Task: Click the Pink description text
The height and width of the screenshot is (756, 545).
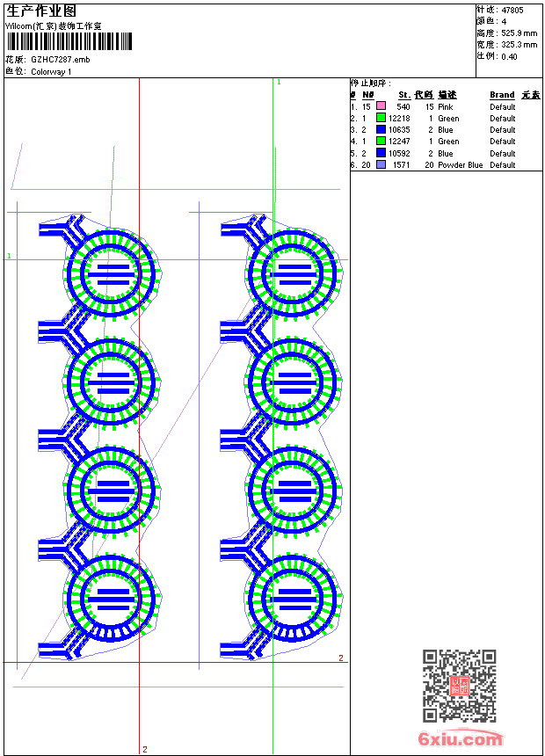Action: [x=445, y=106]
